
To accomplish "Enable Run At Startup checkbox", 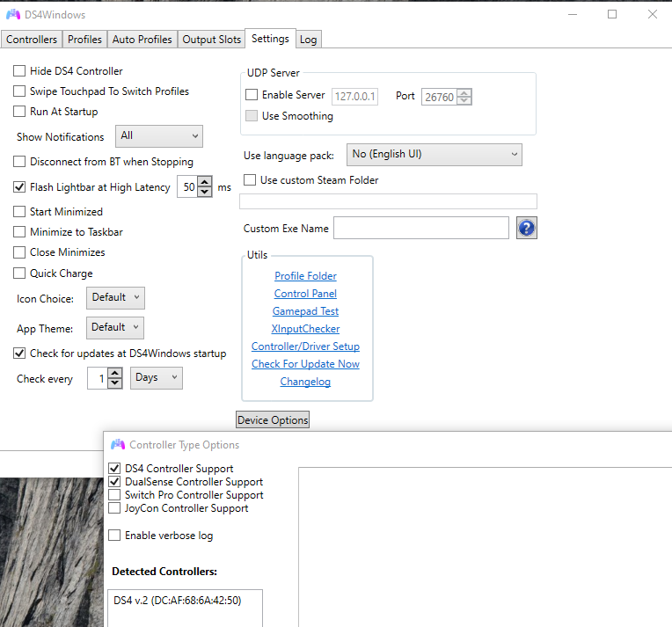I will click(19, 112).
